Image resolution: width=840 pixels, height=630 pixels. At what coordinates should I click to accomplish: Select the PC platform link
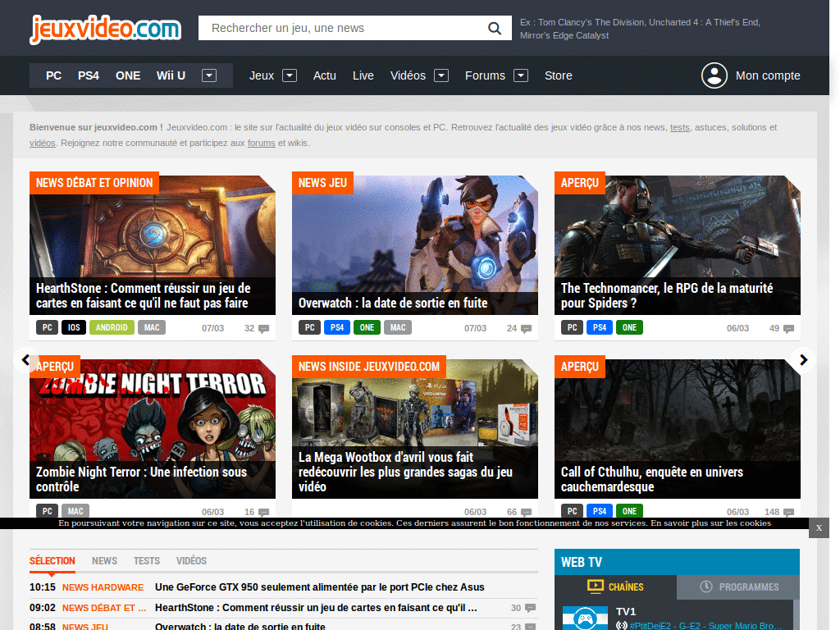tap(53, 75)
